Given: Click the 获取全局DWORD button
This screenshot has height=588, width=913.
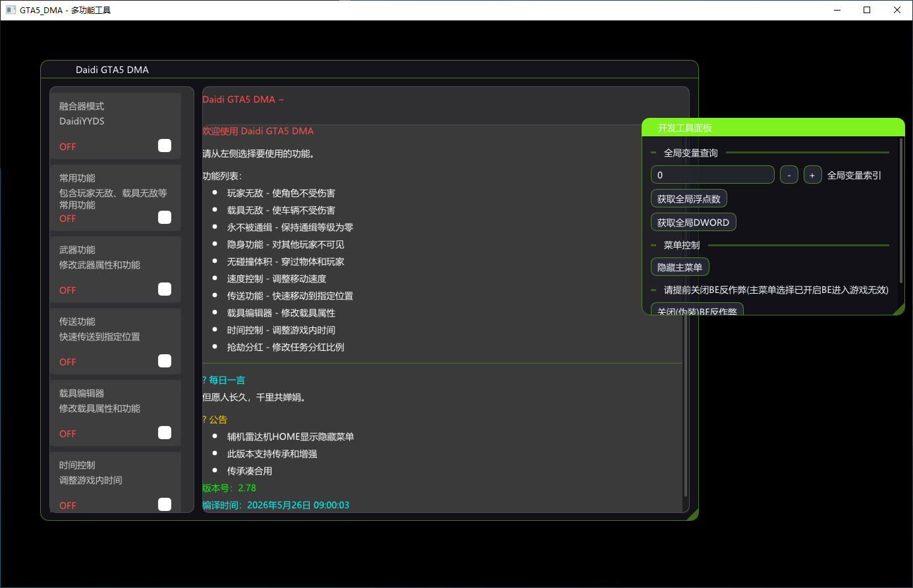Looking at the screenshot, I should click(x=693, y=223).
